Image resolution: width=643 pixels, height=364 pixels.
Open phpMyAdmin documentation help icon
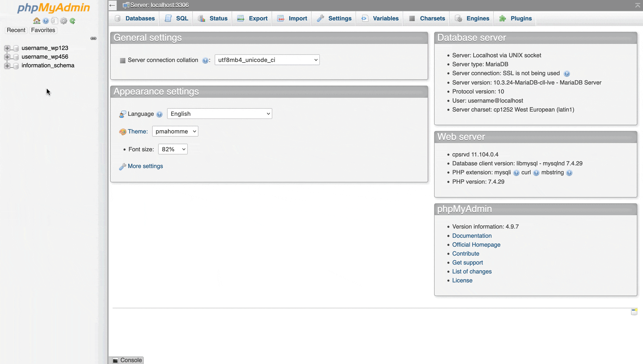(46, 21)
